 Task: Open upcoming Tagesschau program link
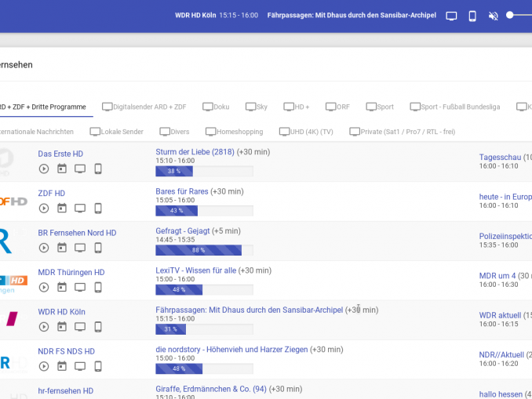click(500, 158)
